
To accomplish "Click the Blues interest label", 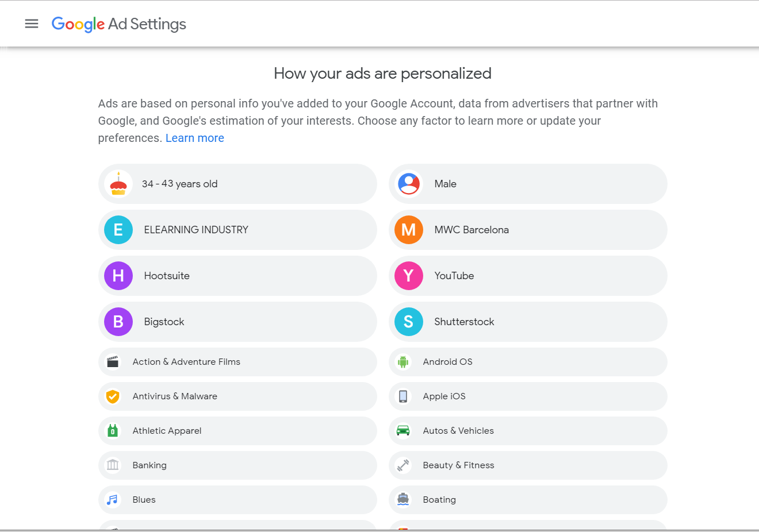I will point(144,500).
